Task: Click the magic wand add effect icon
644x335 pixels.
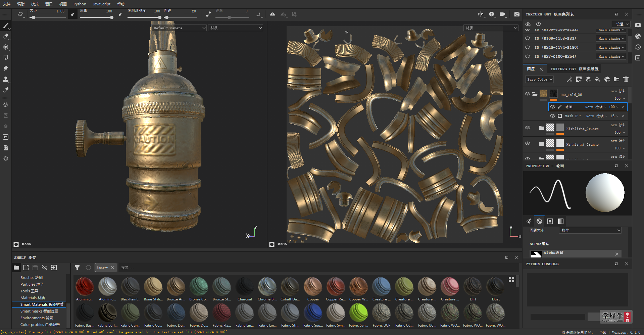Action: (569, 80)
